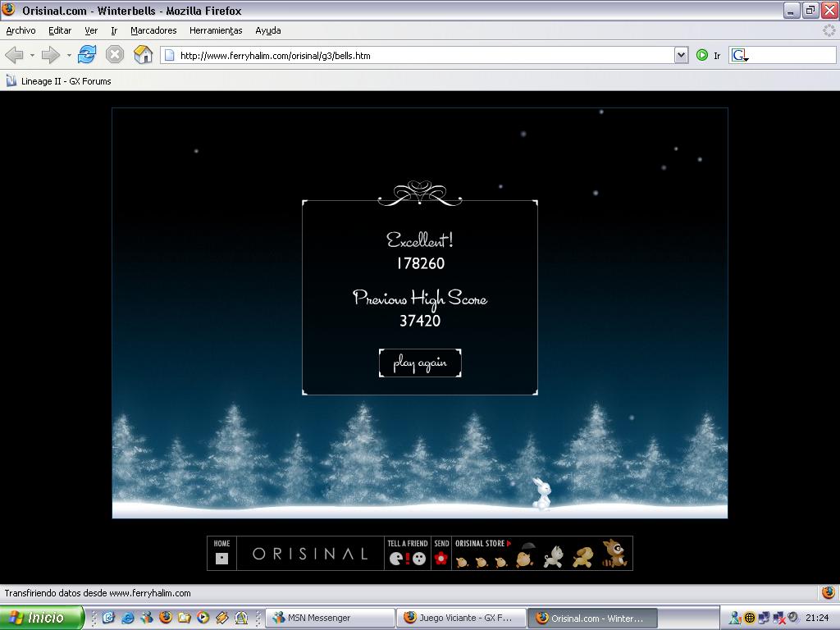Open the Ayuda menu
Viewport: 840px width, 630px height.
point(268,30)
